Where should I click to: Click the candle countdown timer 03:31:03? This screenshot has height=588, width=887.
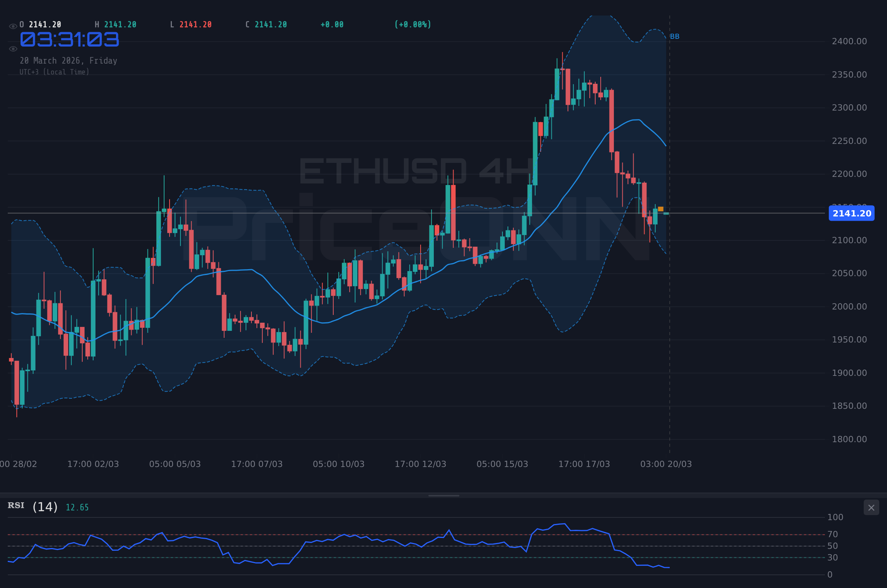[x=69, y=40]
